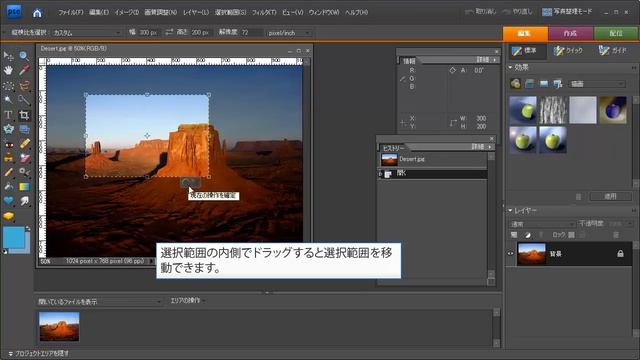This screenshot has height=360, width=640.
Task: Select the Magic Wand tool
Action: 8,100
